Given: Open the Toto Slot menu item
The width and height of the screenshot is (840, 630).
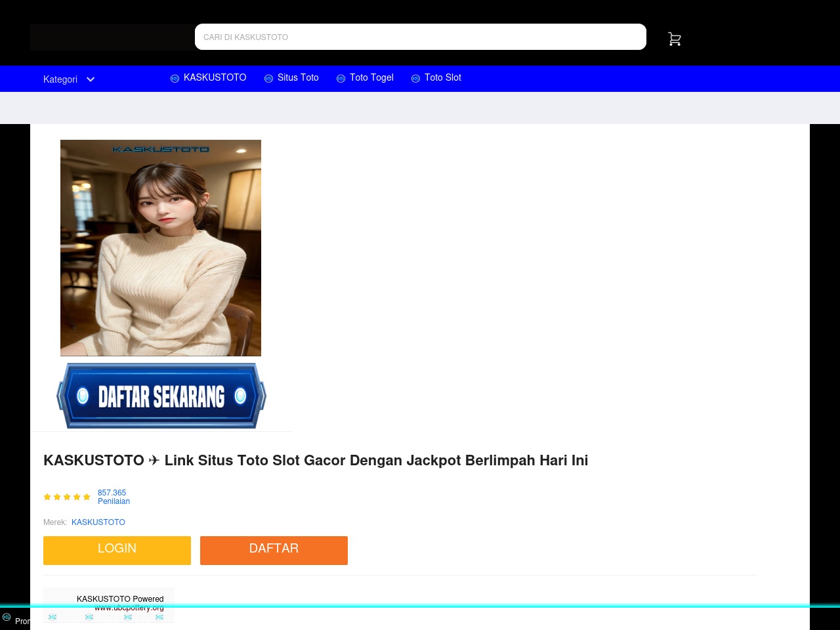Looking at the screenshot, I should 436,77.
